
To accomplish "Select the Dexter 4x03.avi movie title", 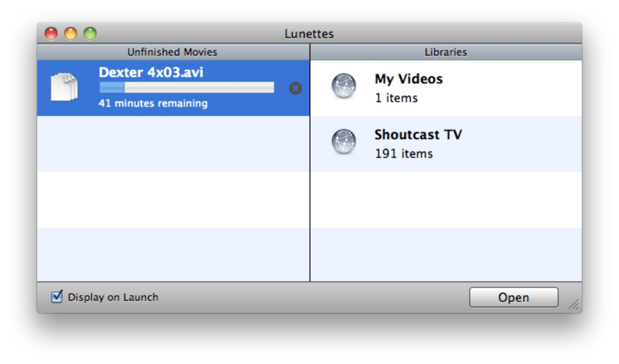I will pos(151,73).
